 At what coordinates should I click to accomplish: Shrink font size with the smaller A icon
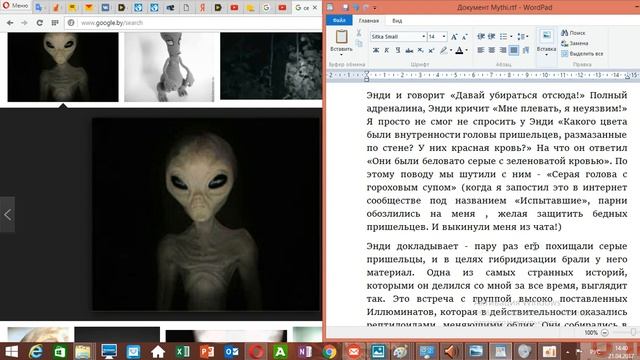(x=464, y=37)
